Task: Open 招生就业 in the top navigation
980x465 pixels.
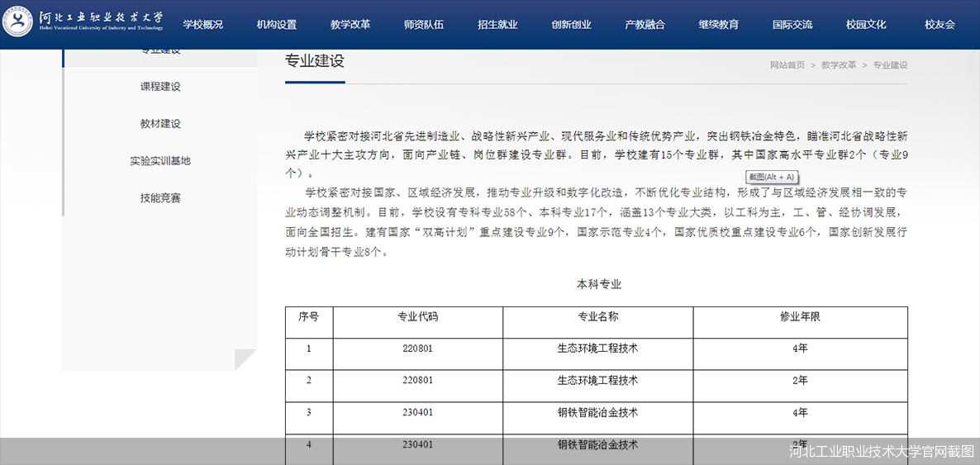Action: click(x=497, y=25)
